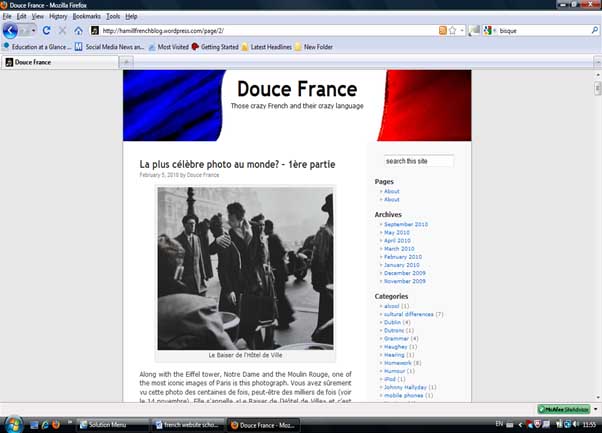Click the RSS feed icon in address bar
Image resolution: width=602 pixels, height=433 pixels.
coord(442,30)
